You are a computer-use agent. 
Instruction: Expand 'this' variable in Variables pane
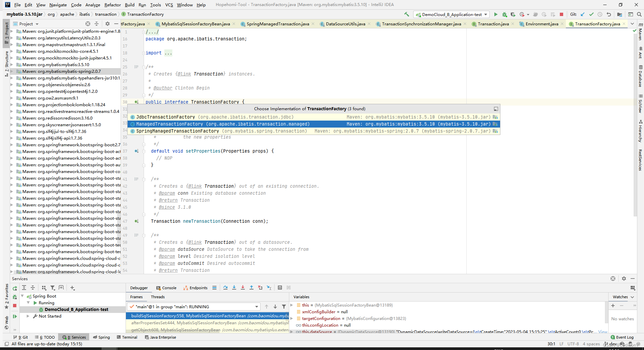click(x=292, y=305)
